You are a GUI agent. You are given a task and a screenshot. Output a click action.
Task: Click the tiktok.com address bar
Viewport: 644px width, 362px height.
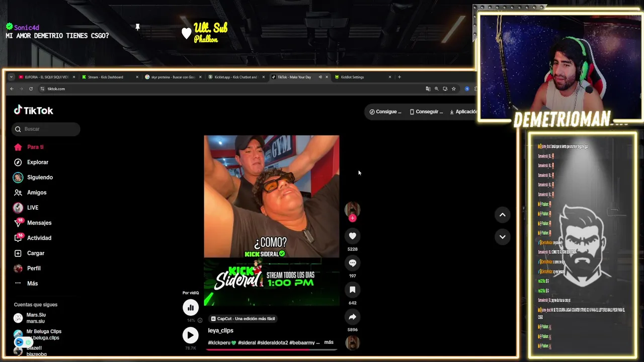231,89
